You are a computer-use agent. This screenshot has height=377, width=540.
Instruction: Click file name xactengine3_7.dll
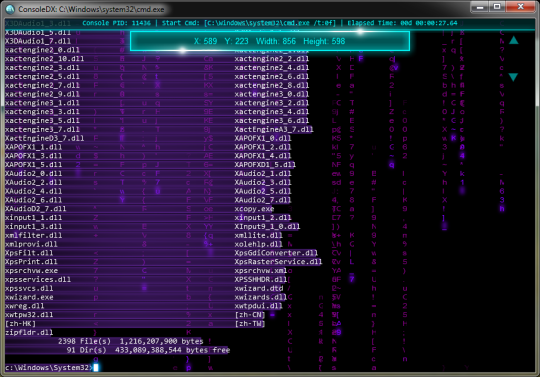42,129
